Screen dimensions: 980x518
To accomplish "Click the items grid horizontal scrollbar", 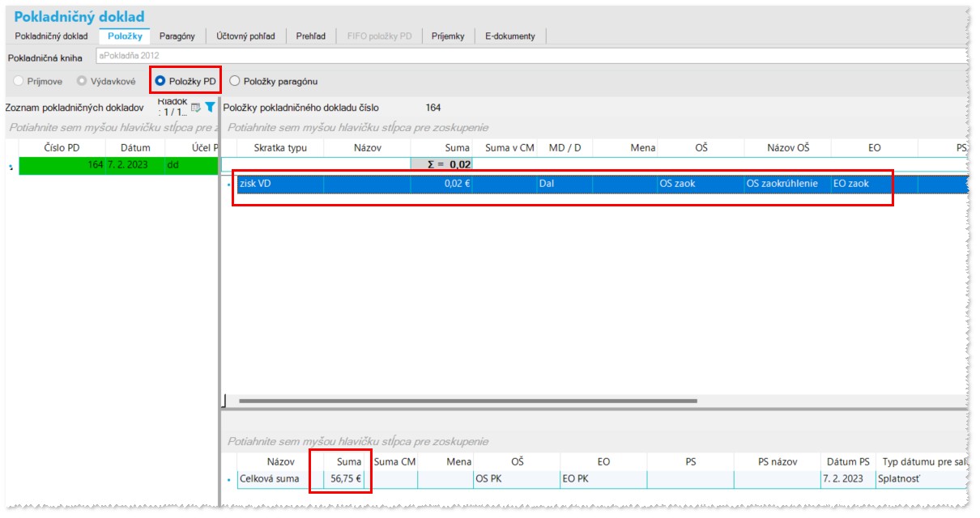I will click(468, 400).
